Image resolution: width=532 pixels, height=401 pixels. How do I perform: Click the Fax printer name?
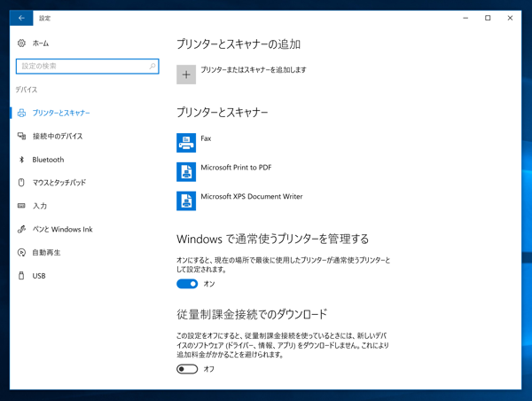206,138
